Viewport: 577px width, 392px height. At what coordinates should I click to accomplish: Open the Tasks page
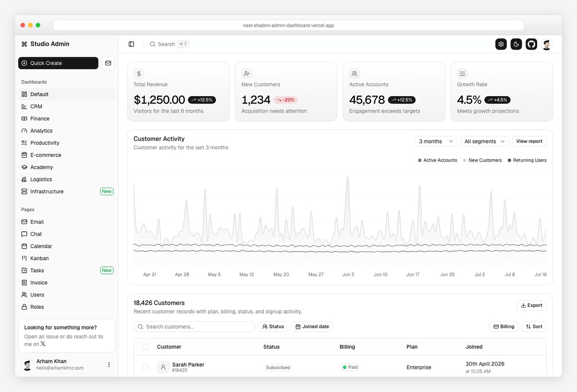point(66,270)
